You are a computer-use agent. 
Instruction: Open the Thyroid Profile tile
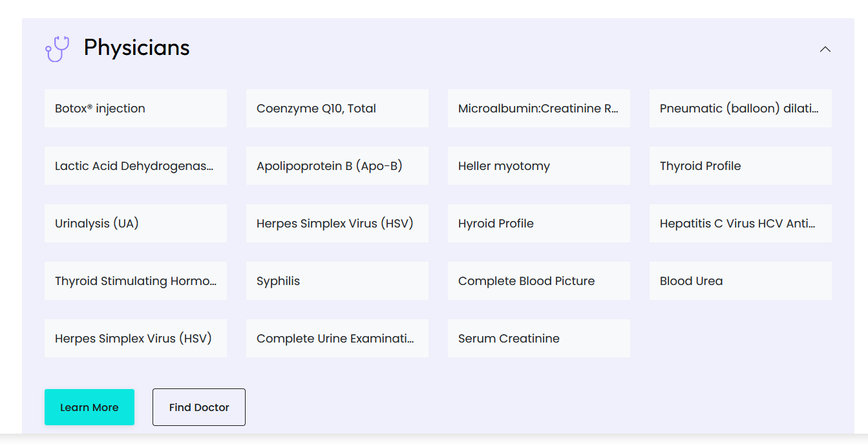[740, 166]
